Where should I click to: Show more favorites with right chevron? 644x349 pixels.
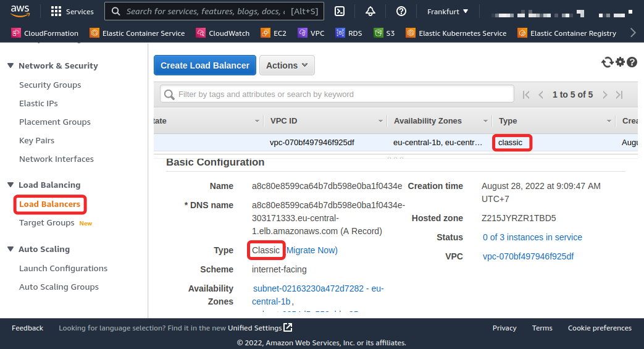(x=633, y=33)
